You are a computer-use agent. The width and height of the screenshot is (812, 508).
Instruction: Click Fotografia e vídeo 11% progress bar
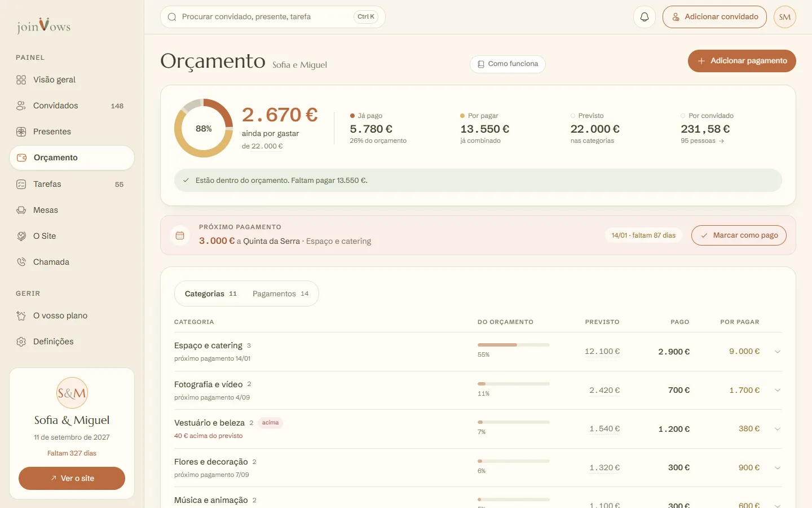pos(513,383)
